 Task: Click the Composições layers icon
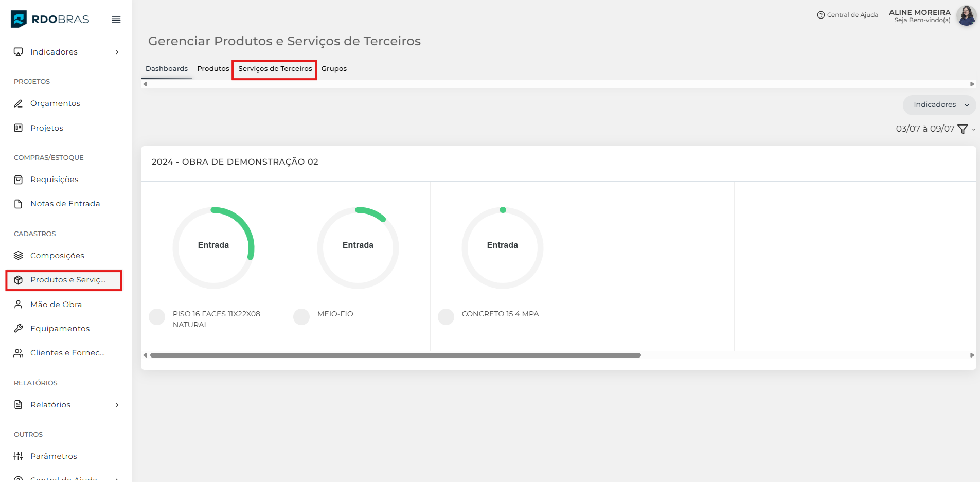(19, 256)
